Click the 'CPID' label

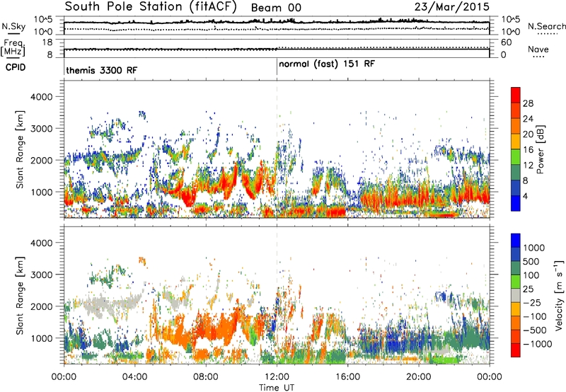click(x=16, y=67)
